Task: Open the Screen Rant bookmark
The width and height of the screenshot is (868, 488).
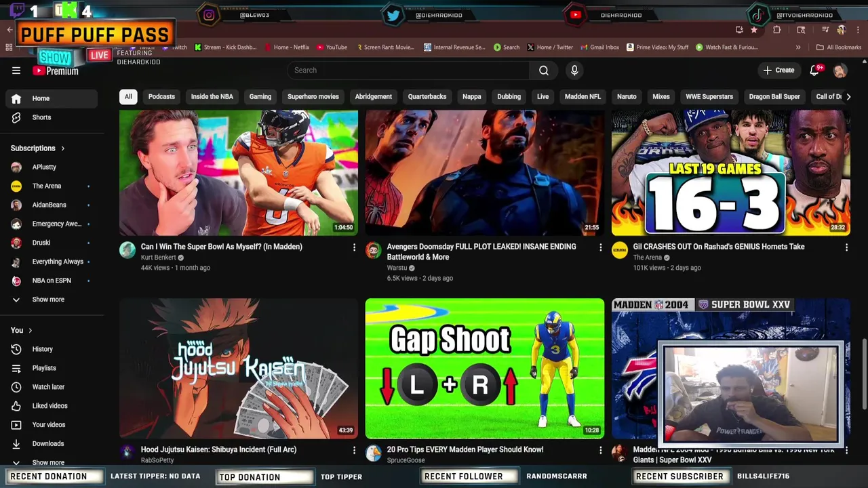Action: [x=385, y=47]
